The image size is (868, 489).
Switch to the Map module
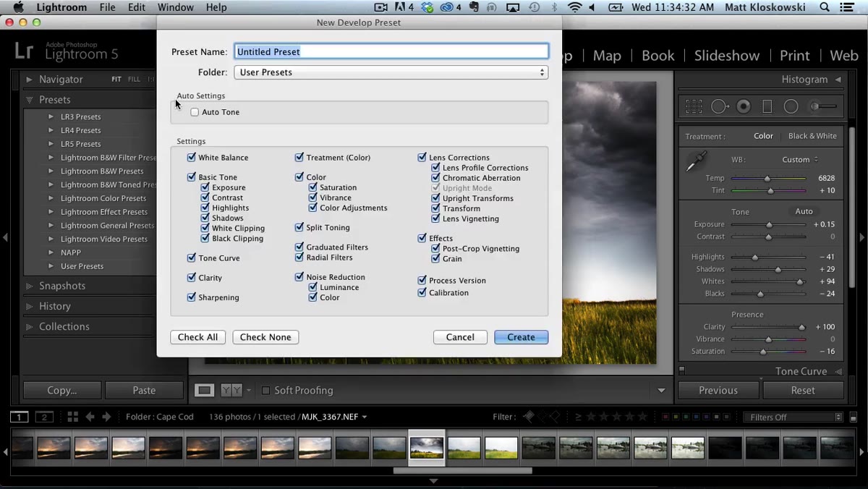click(607, 56)
